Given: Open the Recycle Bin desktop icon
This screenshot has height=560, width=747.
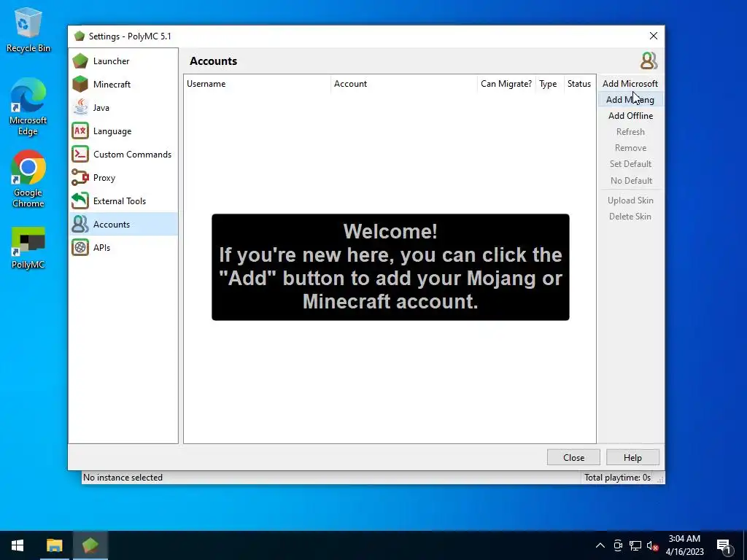Looking at the screenshot, I should 28,29.
